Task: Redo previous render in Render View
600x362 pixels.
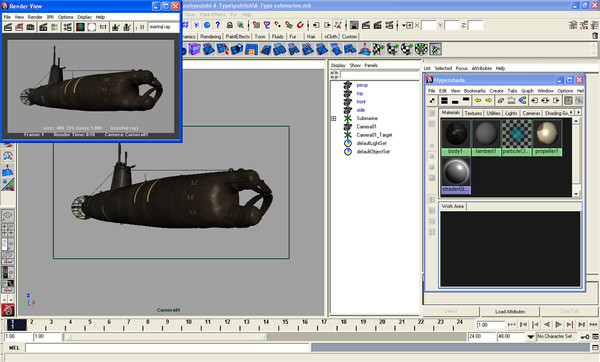Action: [x=8, y=27]
